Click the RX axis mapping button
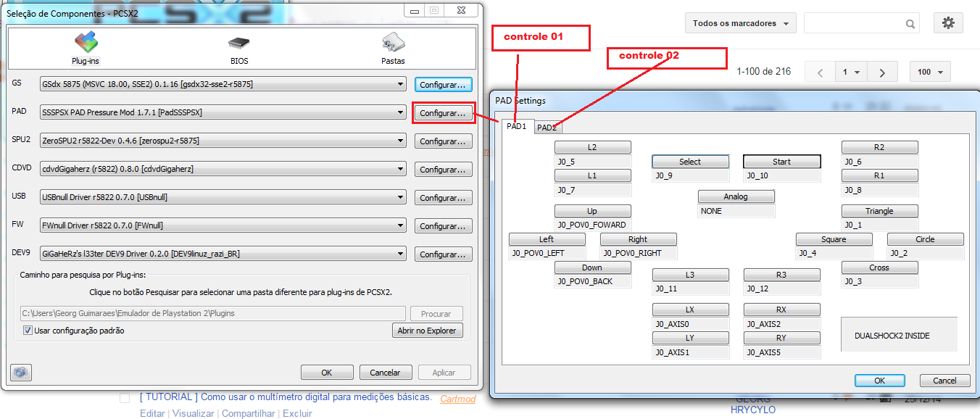 click(x=782, y=310)
